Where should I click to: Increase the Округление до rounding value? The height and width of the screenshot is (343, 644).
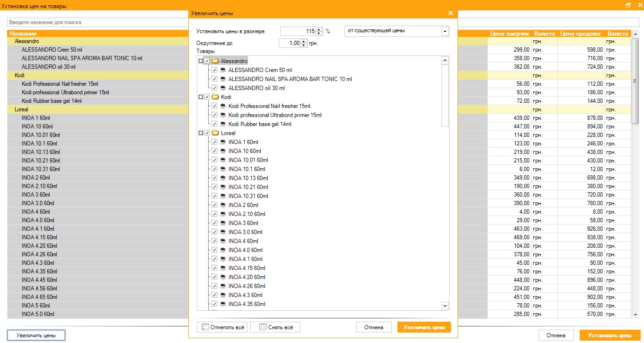tap(304, 41)
